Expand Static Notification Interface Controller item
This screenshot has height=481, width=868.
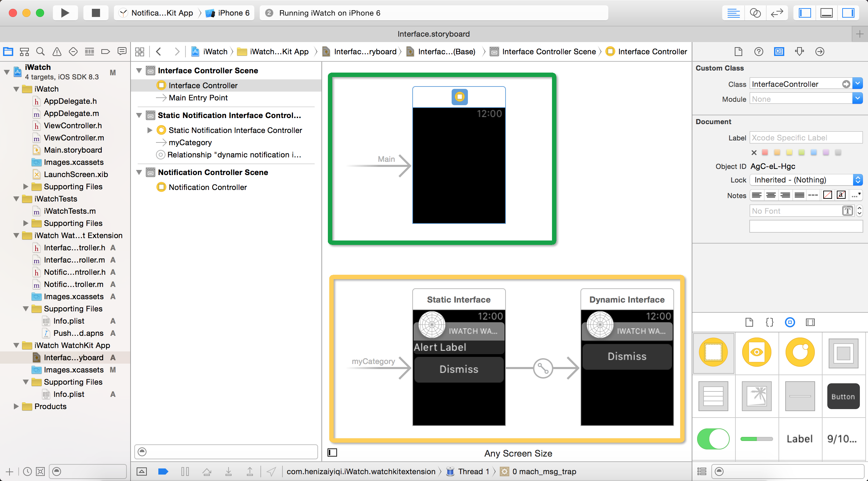pyautogui.click(x=150, y=130)
